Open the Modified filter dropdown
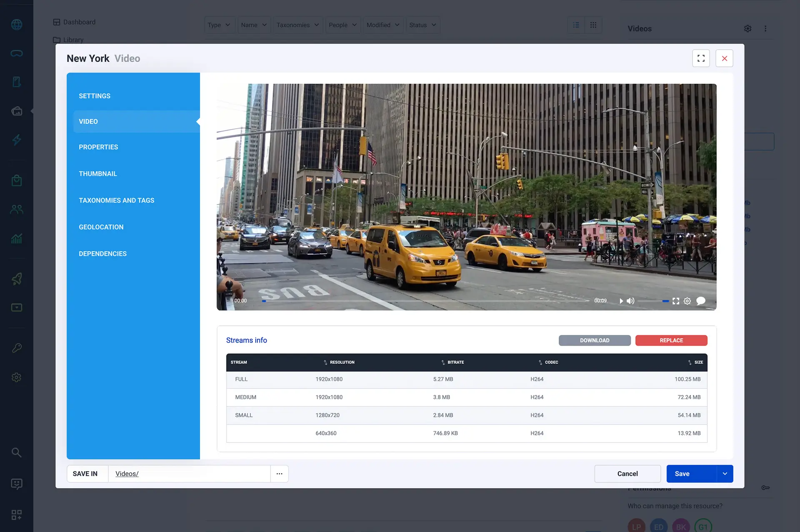The image size is (800, 532). pos(383,25)
